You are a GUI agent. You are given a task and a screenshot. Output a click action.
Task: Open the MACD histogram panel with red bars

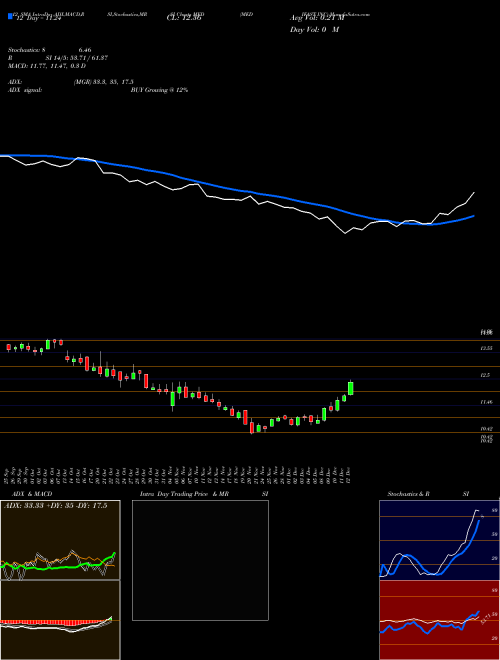tap(60, 620)
